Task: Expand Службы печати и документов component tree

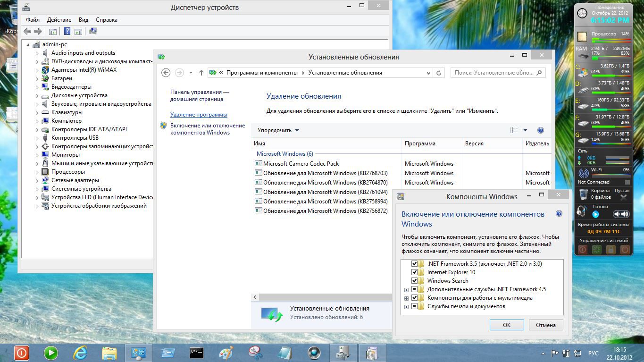Action: tap(406, 307)
